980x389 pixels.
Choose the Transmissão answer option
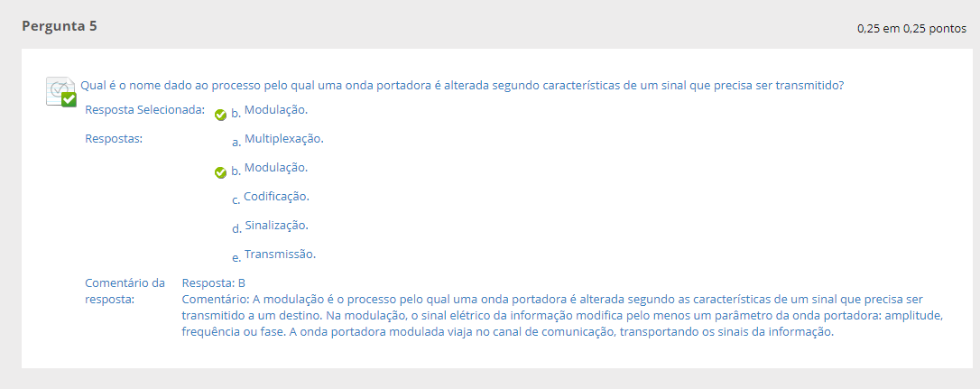point(280,254)
